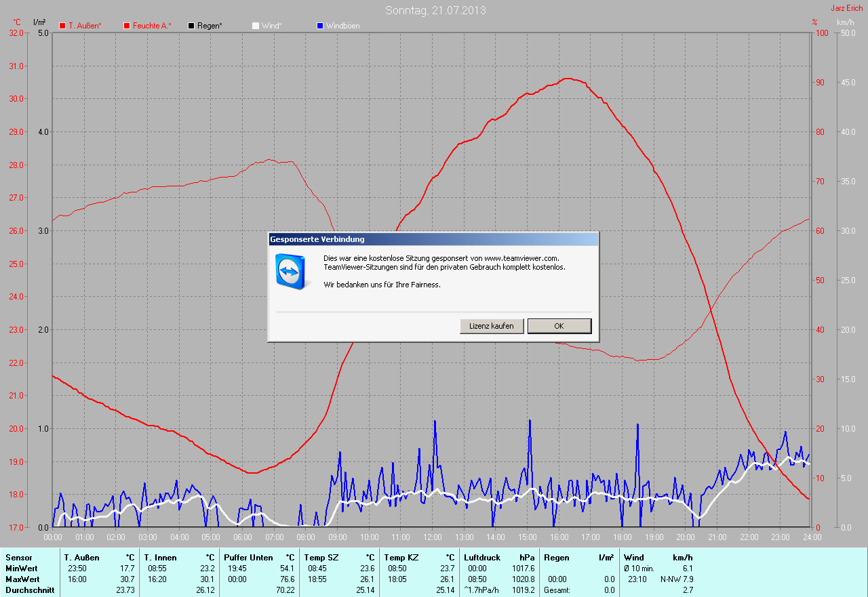Select the Wind* legend label
The image size is (868, 597).
point(272,26)
